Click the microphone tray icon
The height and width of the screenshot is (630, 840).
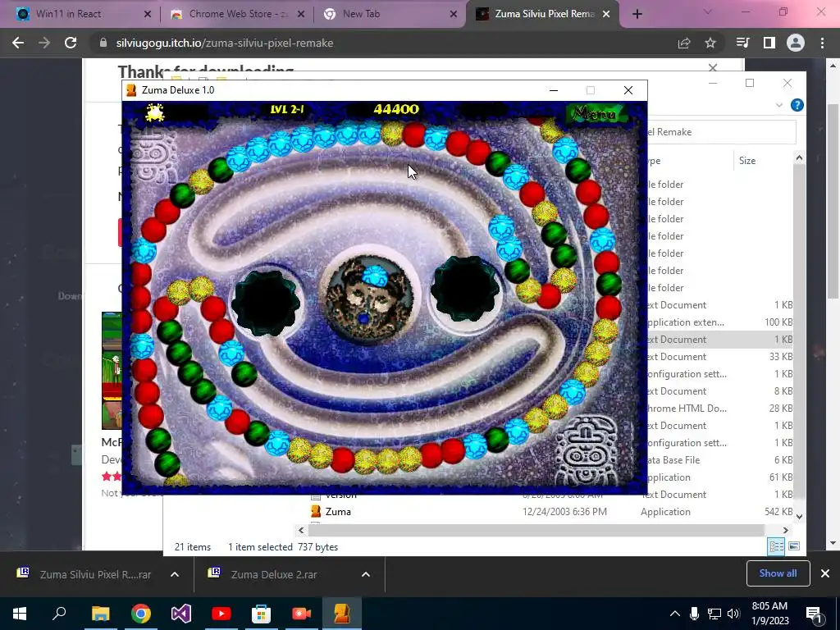point(694,614)
